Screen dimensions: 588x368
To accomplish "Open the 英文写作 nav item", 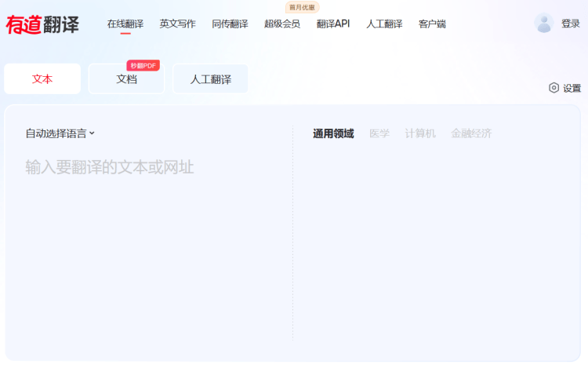I will tap(177, 24).
